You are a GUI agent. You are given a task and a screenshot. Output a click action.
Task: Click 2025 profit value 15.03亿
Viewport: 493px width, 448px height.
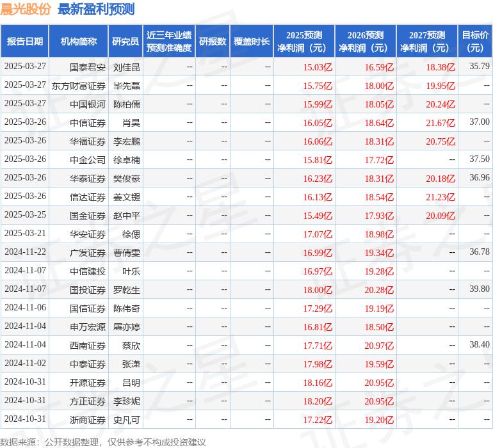[x=318, y=67]
